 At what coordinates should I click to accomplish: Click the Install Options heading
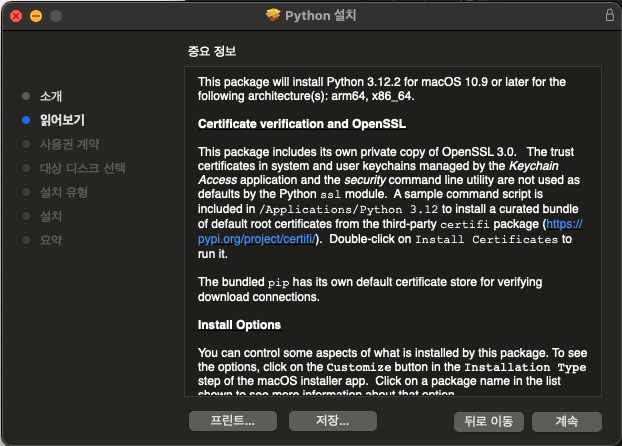239,325
